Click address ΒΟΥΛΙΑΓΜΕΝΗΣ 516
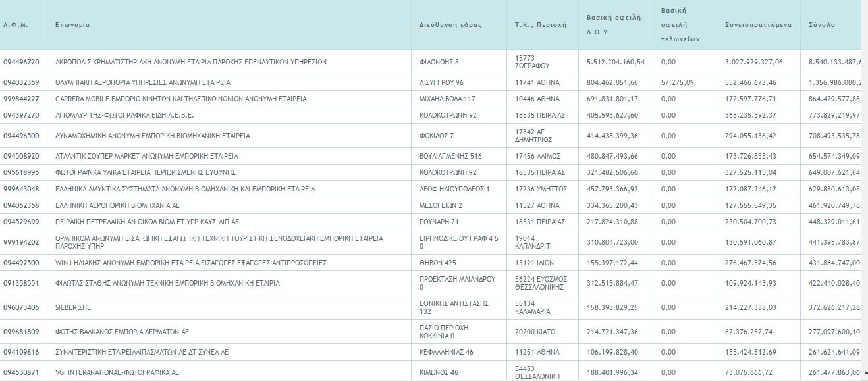The width and height of the screenshot is (868, 381). point(450,156)
